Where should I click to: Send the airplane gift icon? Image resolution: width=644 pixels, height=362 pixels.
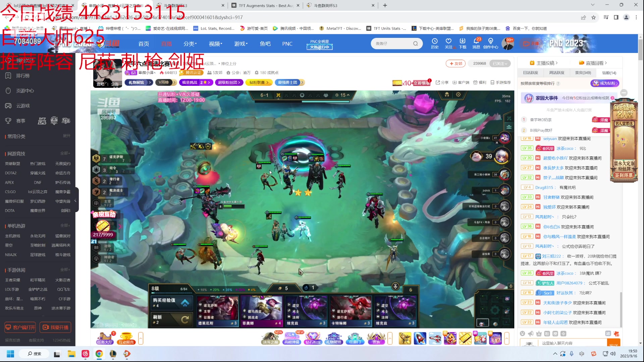tap(435, 338)
